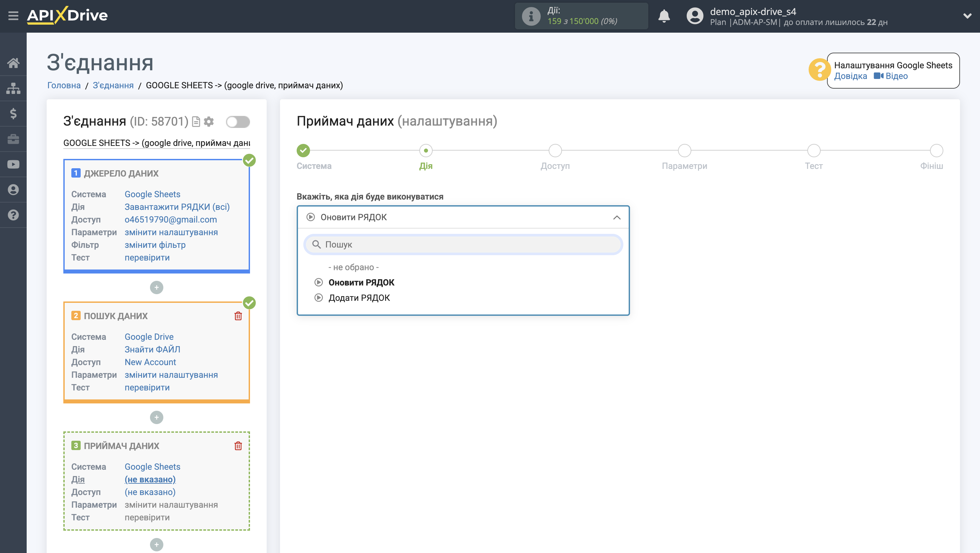The width and height of the screenshot is (980, 553).
Task: Go to Тест wizard step
Action: click(814, 151)
